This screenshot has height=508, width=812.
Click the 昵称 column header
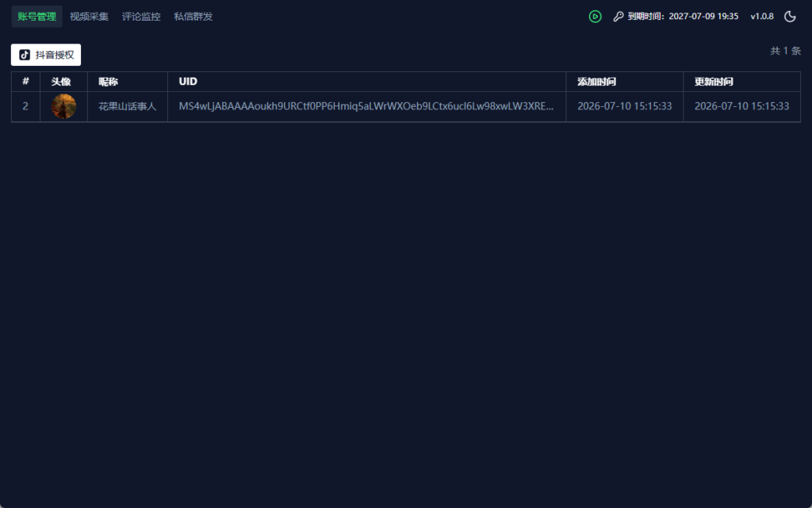[x=108, y=82]
